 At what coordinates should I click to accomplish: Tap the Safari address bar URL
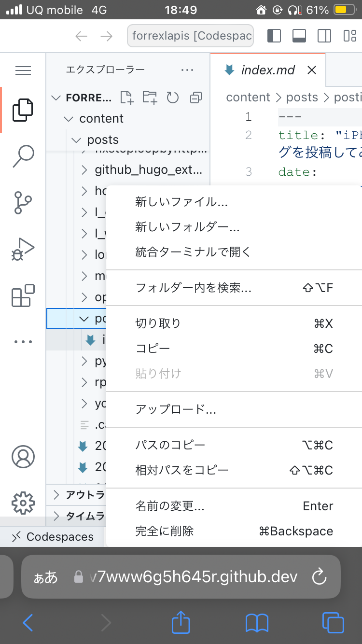(x=193, y=576)
